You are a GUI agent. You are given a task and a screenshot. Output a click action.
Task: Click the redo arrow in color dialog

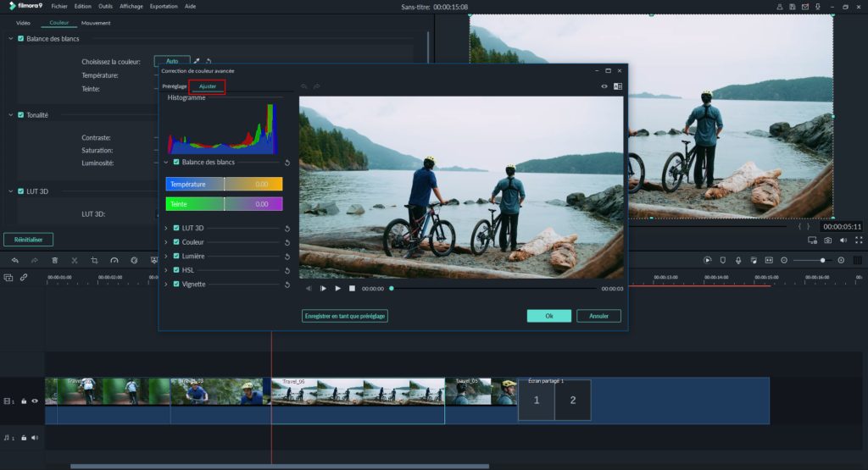[x=317, y=86]
